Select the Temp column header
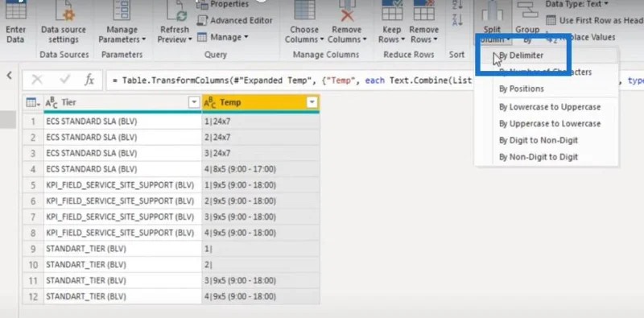The image size is (644, 318). pos(260,103)
